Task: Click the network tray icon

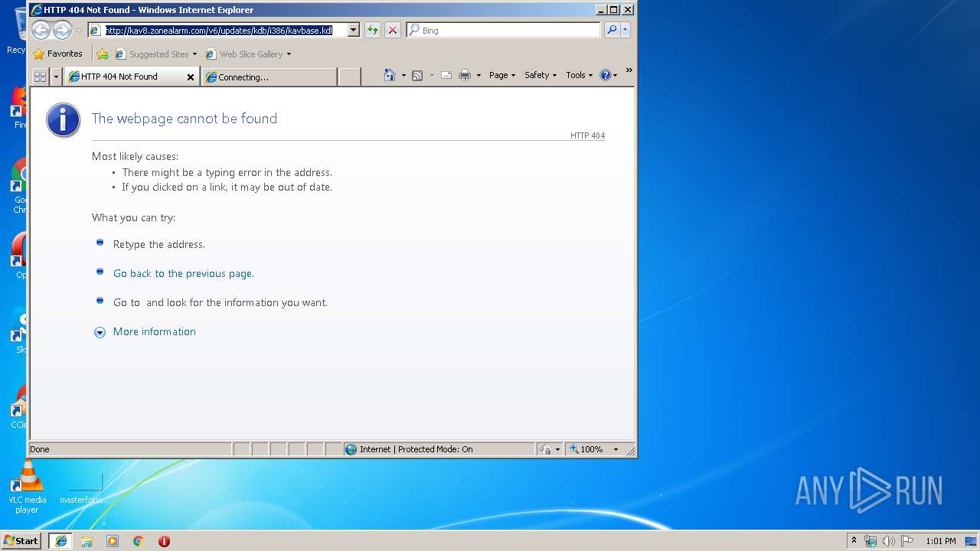Action: pos(871,541)
